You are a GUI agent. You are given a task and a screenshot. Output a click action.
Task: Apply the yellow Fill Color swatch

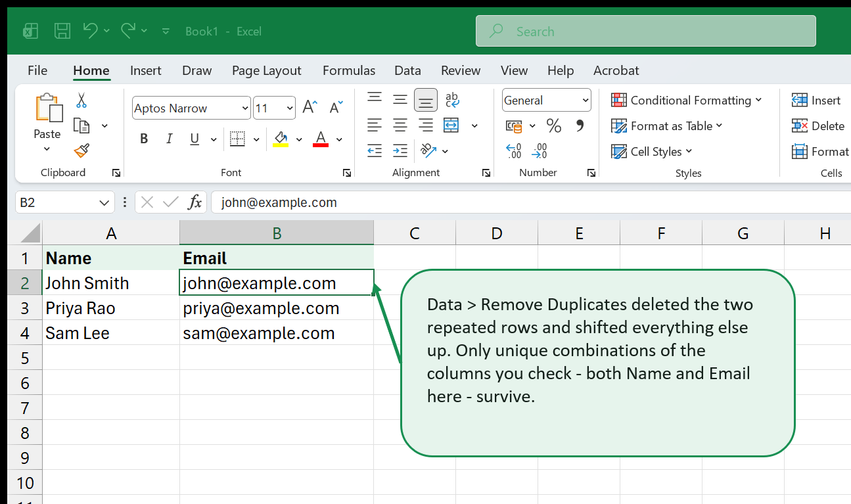[x=281, y=139]
